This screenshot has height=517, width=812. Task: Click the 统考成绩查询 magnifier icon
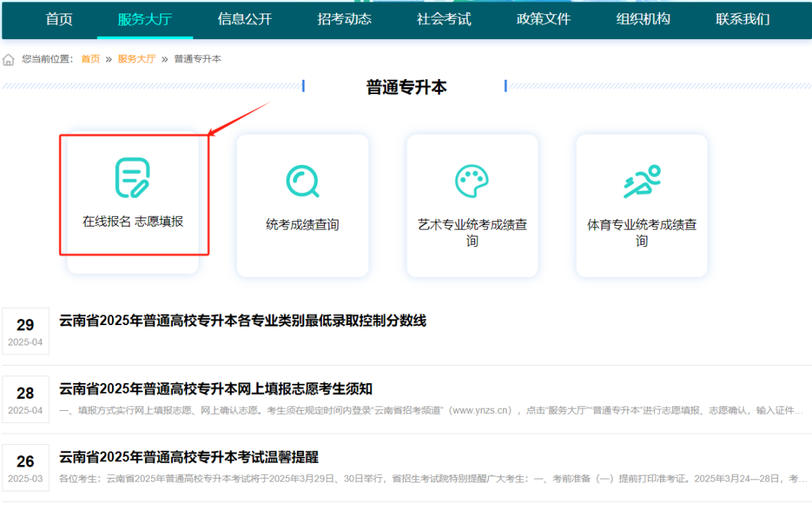click(302, 181)
